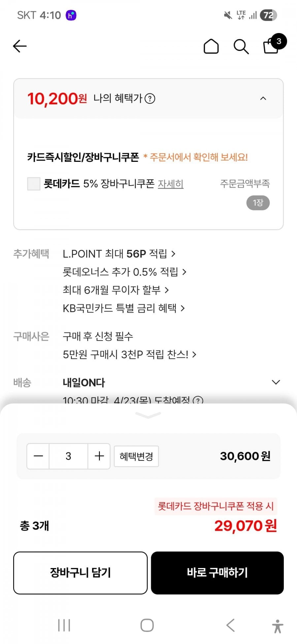Open L.POINT 최대 56P 적립 details

[x=119, y=254]
